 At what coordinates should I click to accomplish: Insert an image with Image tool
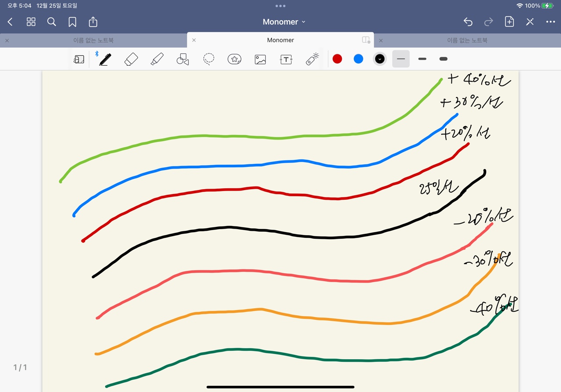click(x=260, y=59)
